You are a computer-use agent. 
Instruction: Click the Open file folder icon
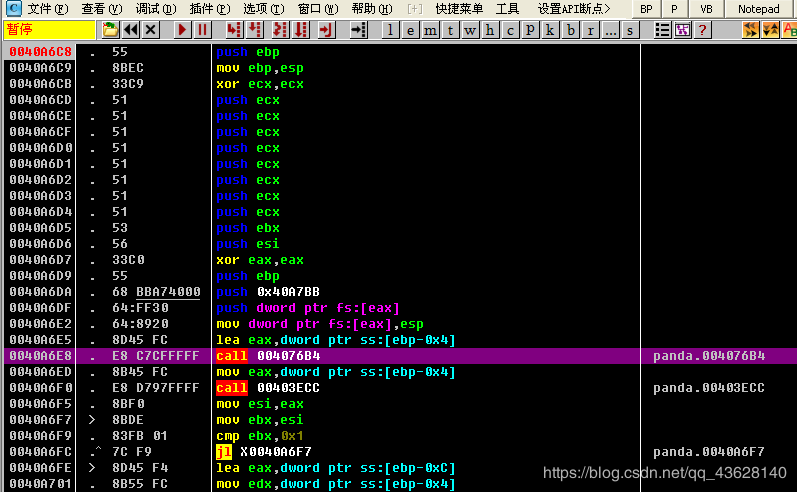point(110,30)
